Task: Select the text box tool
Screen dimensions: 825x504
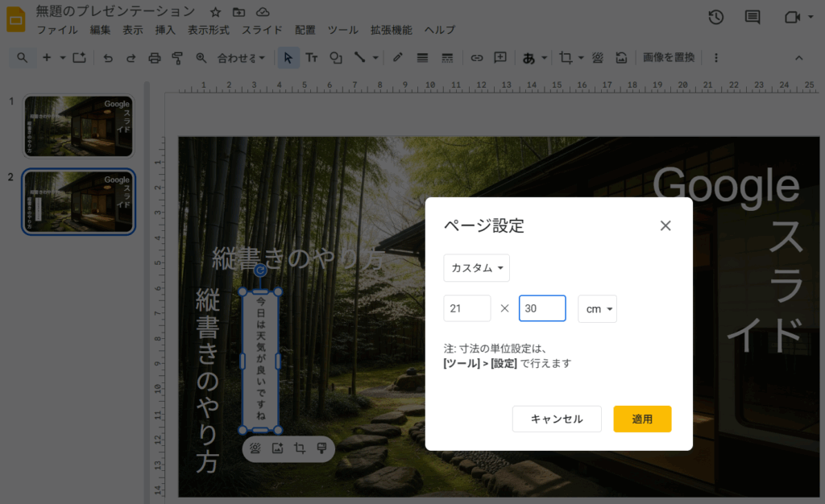Action: point(311,58)
